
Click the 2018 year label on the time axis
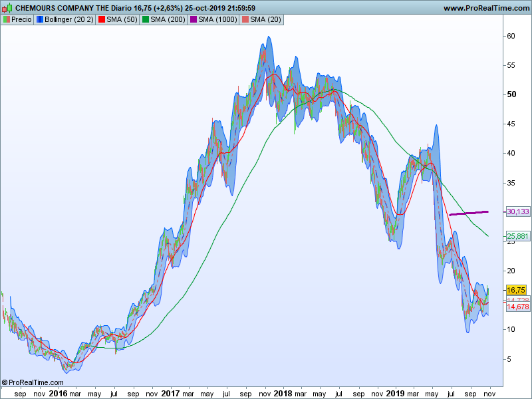(283, 393)
